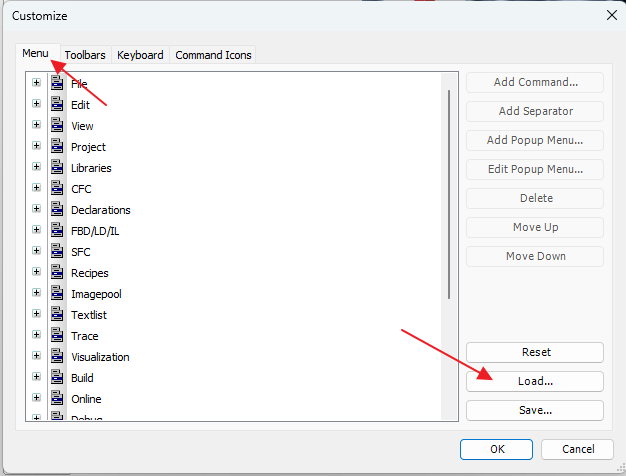This screenshot has height=476, width=626.
Task: Expand the Visualization menu node
Action: tap(36, 356)
